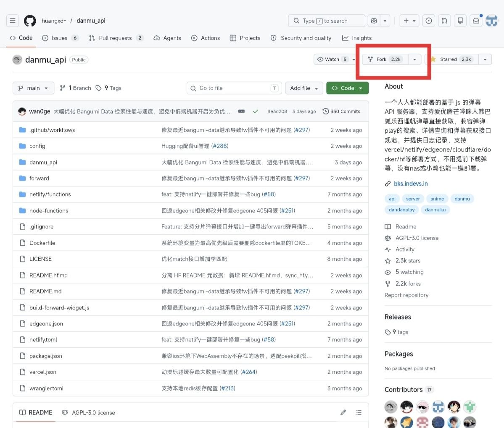Open the main branch dropdown
Viewport: 504px width, 428px height.
(34, 88)
